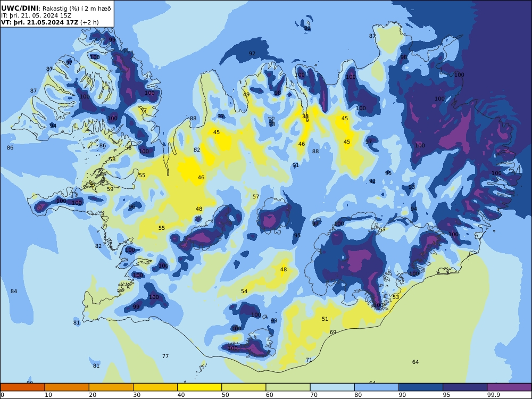Select the 'IT: þri. 21. 05. 2024 15Z' line
The image size is (532, 399).
pos(36,15)
